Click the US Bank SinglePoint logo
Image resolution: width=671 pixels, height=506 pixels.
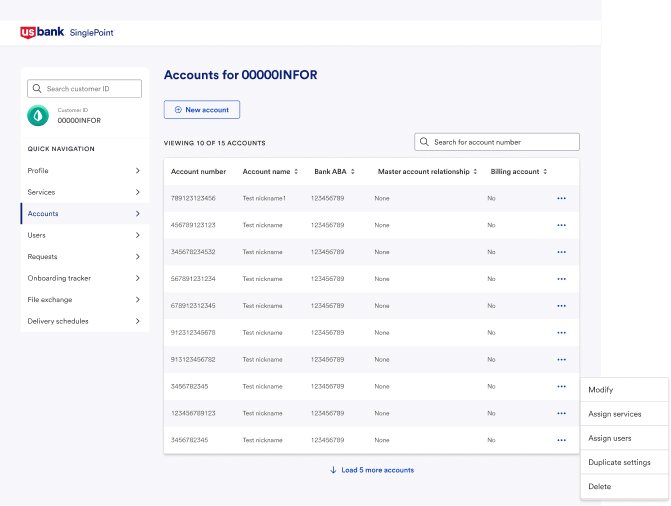pos(67,32)
